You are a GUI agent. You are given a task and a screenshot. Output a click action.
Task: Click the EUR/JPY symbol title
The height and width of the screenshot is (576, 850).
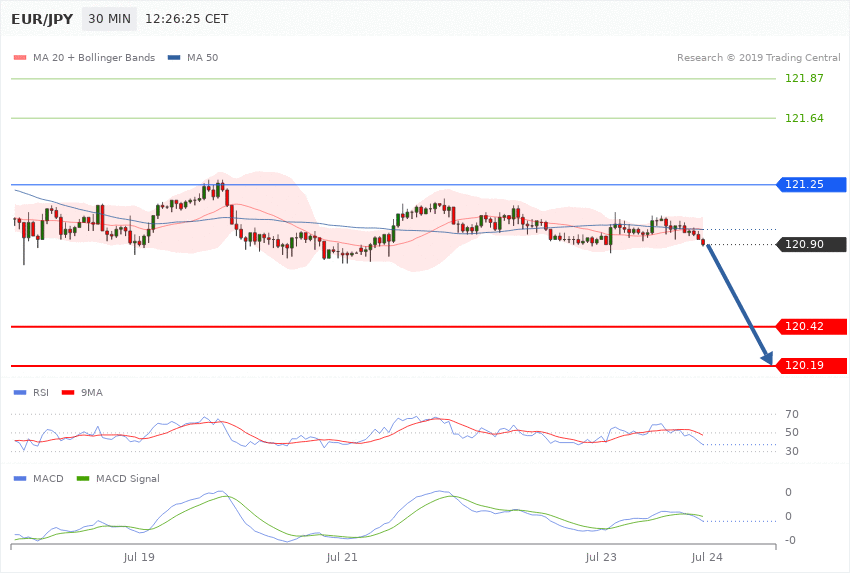[x=42, y=19]
